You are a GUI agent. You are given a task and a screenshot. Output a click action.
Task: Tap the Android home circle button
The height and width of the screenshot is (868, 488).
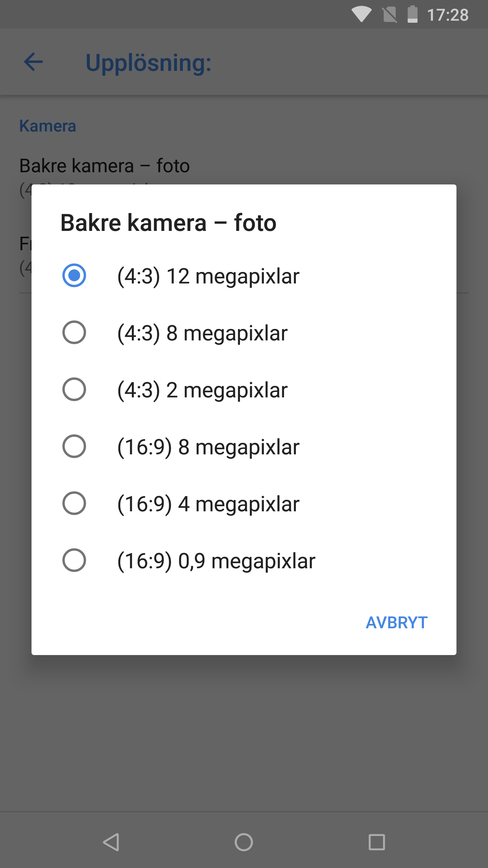(x=244, y=842)
